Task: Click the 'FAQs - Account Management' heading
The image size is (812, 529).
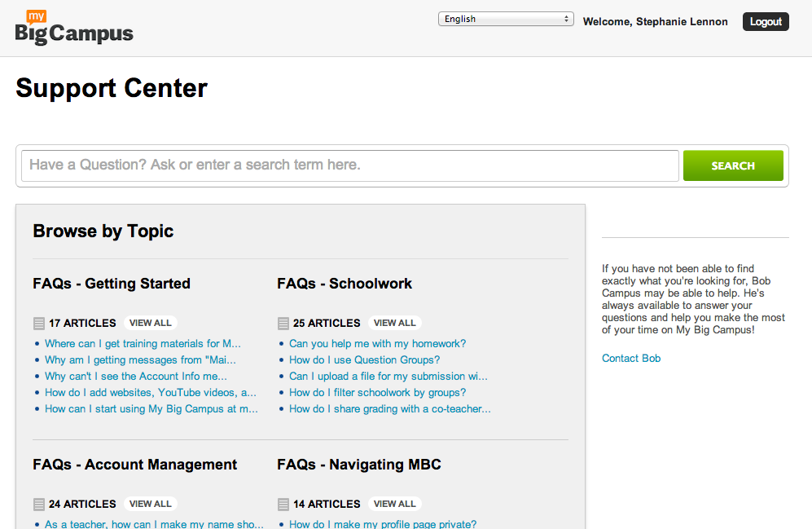Action: (x=134, y=465)
